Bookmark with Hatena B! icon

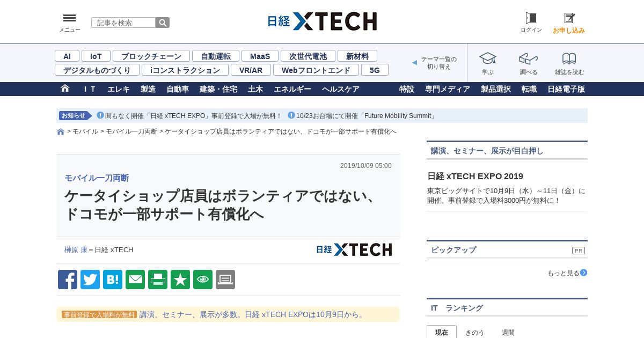113,280
